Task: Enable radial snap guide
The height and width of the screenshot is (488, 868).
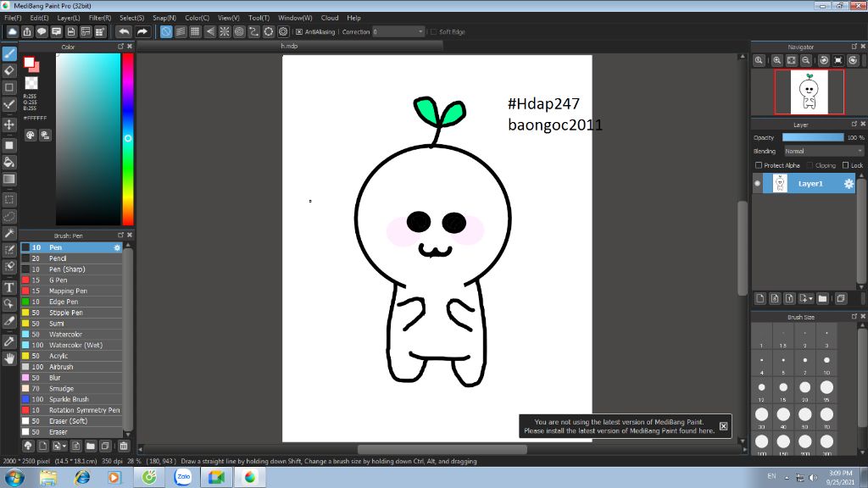Action: (x=224, y=32)
